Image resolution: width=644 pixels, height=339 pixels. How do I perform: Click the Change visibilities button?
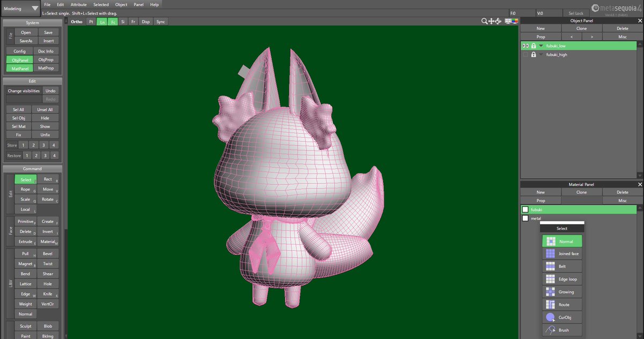[24, 91]
